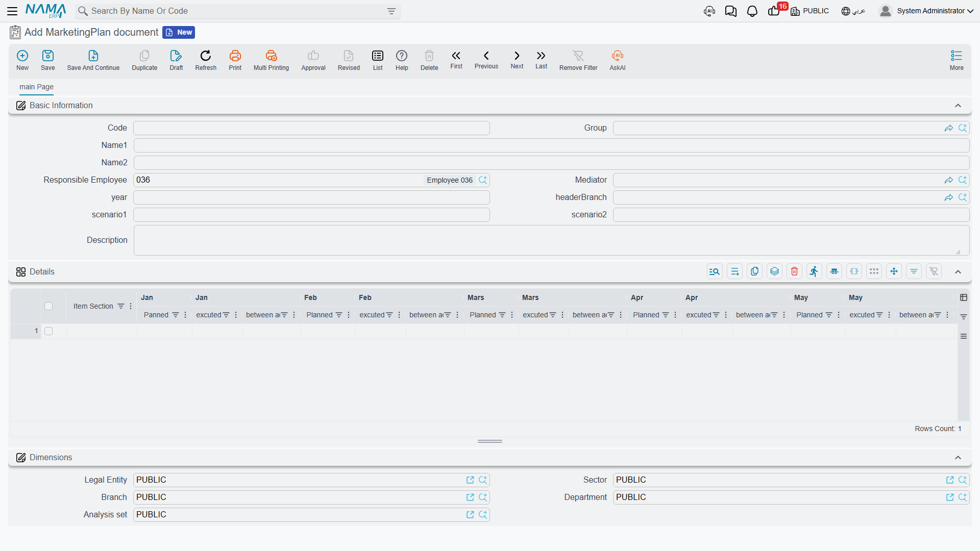Click Save And Continue icon

coord(93,56)
